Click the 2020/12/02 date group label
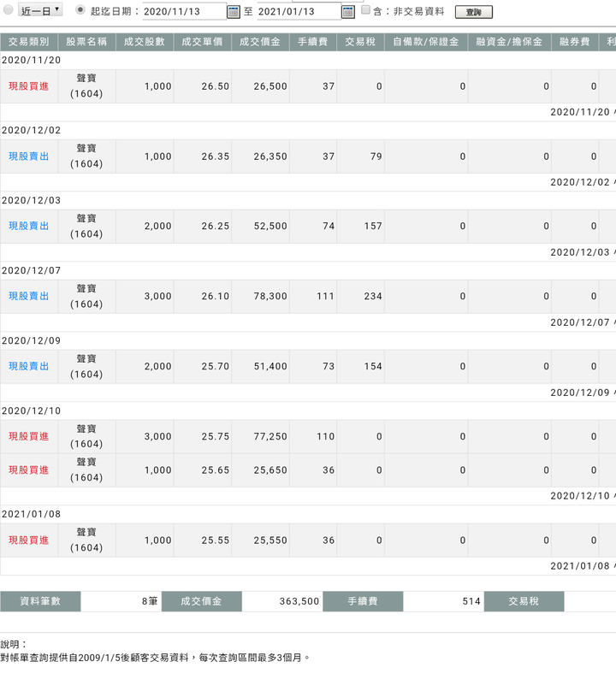 (x=31, y=130)
